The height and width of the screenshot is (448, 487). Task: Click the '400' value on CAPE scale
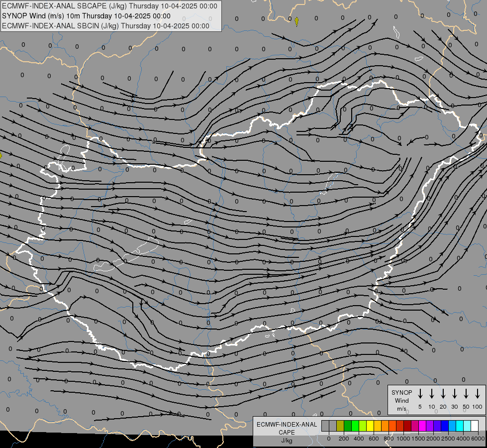[359, 439]
